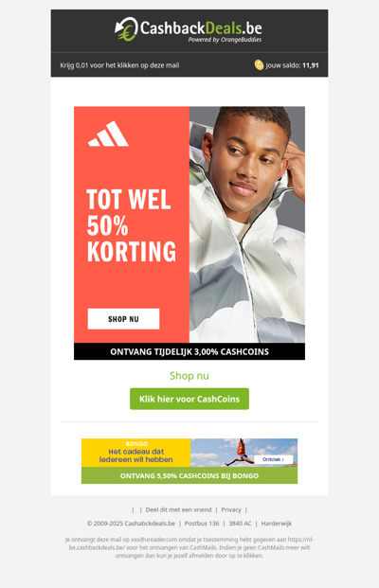The height and width of the screenshot is (588, 379).
Task: Click the man in jacket photo
Action: (x=247, y=224)
